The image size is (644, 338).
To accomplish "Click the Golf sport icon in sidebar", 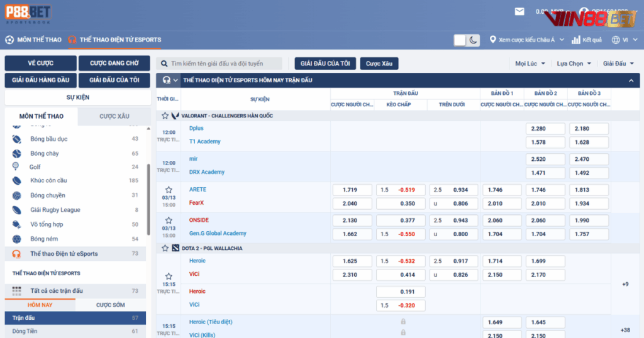I will pyautogui.click(x=16, y=167).
